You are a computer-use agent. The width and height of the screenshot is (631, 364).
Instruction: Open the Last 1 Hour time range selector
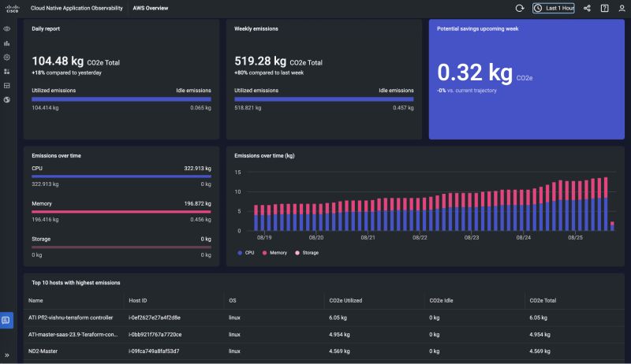pyautogui.click(x=554, y=8)
